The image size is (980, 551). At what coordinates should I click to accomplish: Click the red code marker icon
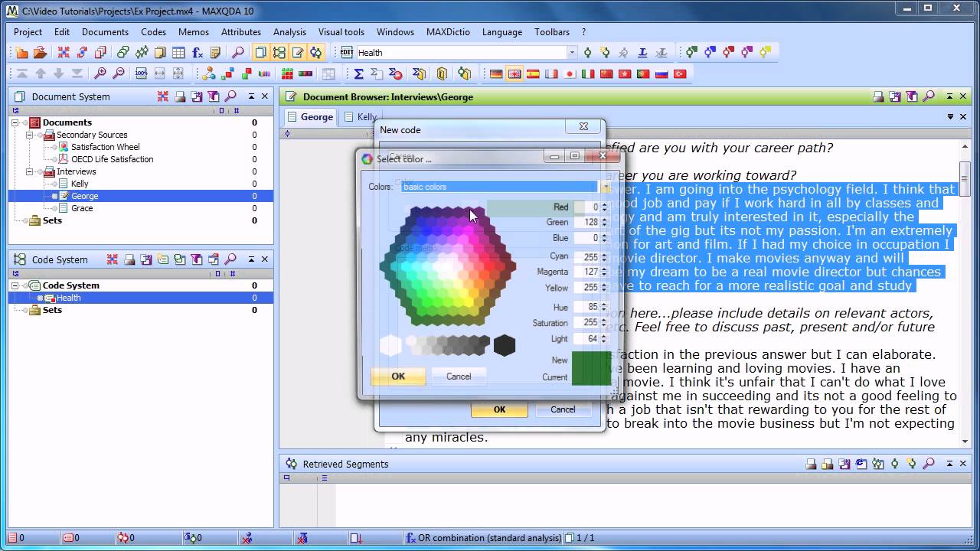point(728,53)
